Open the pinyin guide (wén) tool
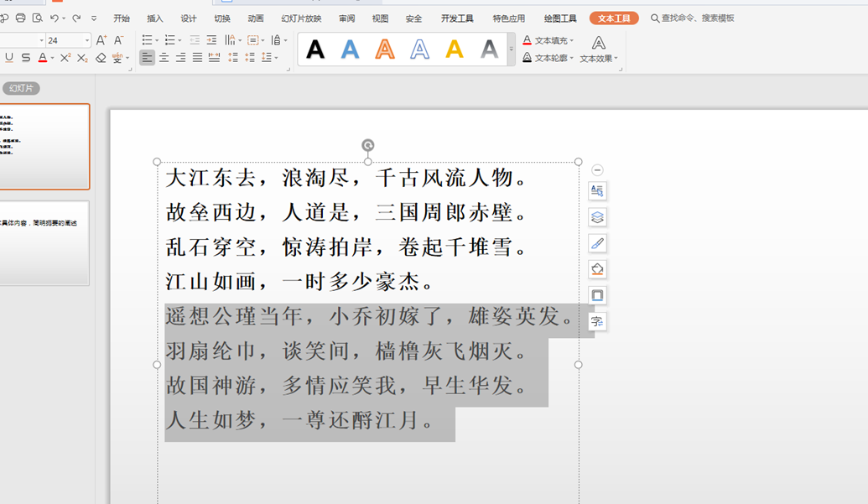Screen dimensions: 868x504 pos(117,58)
